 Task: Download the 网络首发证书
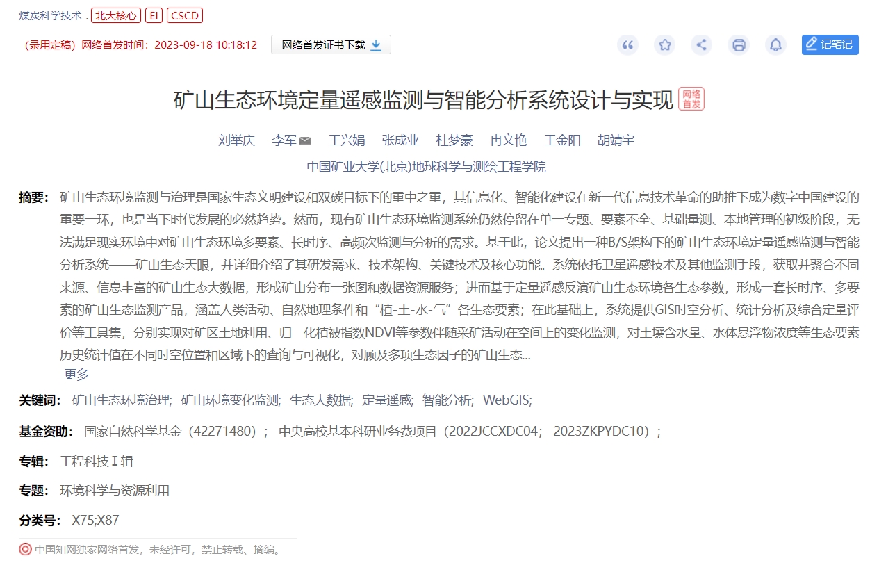pyautogui.click(x=331, y=45)
